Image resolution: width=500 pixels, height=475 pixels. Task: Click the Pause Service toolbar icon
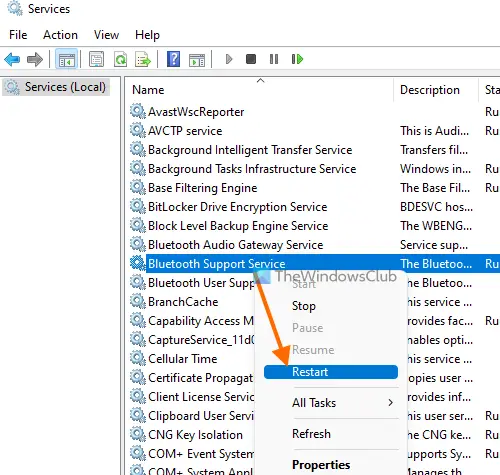click(274, 59)
